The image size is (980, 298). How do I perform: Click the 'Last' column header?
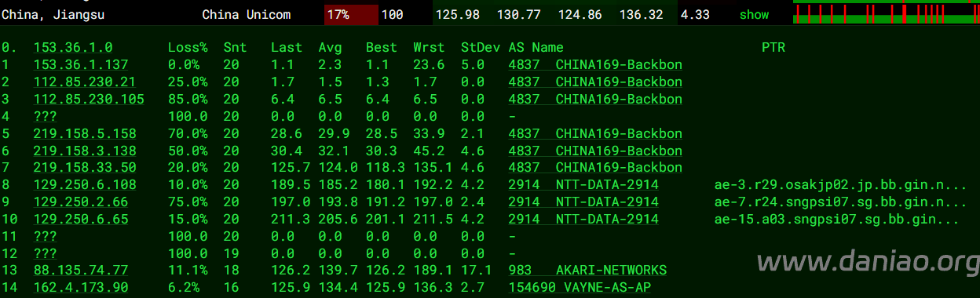tap(287, 48)
